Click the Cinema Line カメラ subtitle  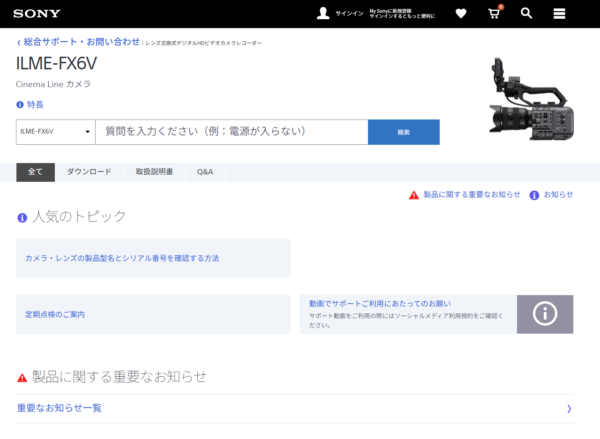[53, 84]
